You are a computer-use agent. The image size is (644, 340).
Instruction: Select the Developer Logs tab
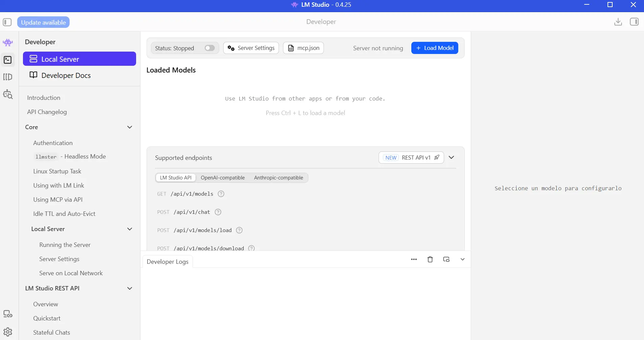point(168,262)
